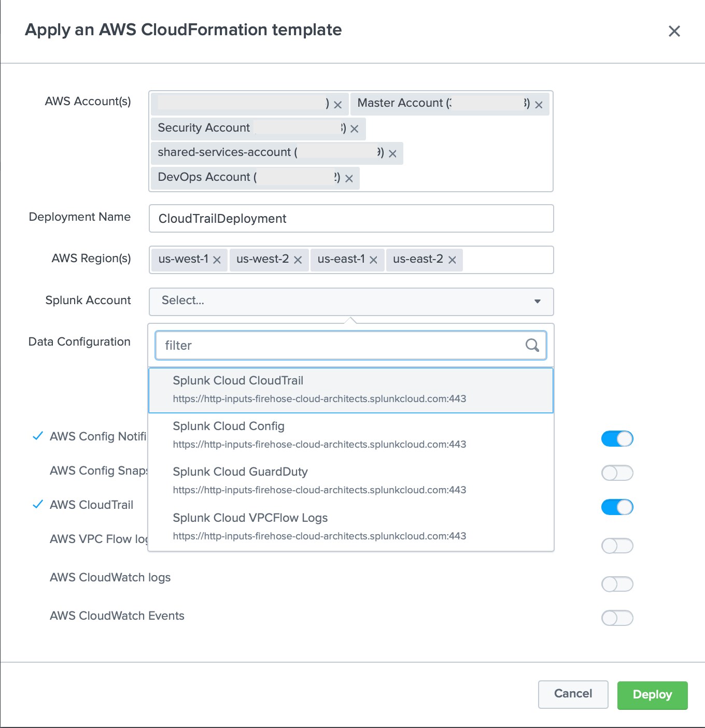
Task: Remove the us-east-1 region tag
Action: 373,260
